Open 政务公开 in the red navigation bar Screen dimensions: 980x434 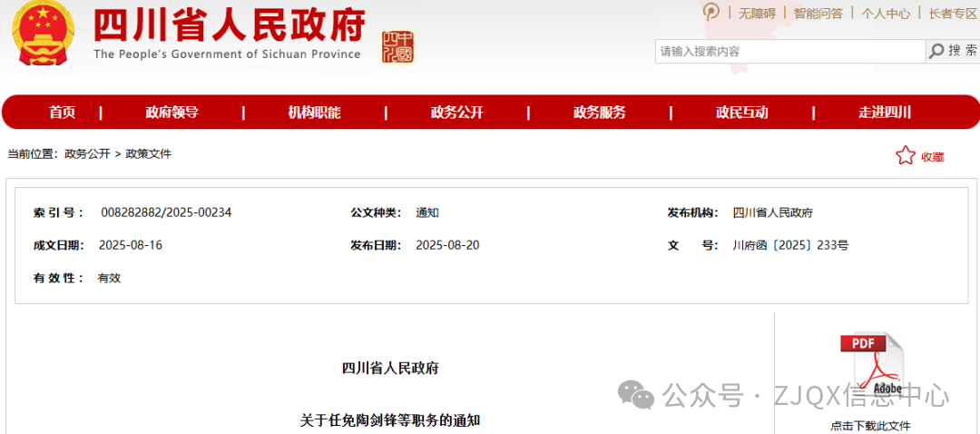456,113
